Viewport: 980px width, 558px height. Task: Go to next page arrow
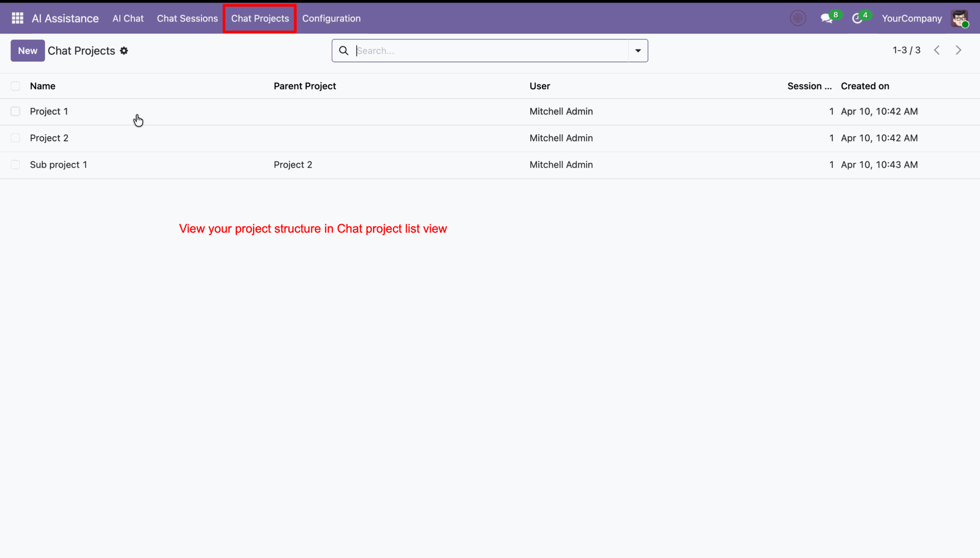959,50
